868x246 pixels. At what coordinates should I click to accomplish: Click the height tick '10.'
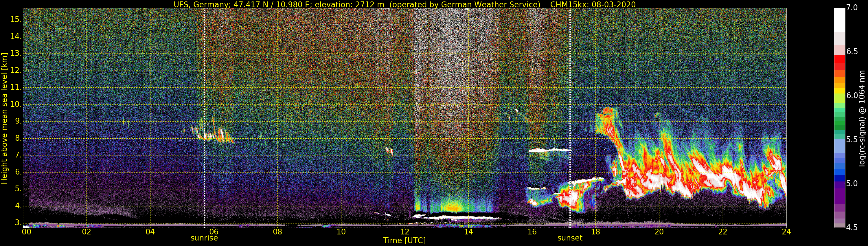tap(16, 104)
